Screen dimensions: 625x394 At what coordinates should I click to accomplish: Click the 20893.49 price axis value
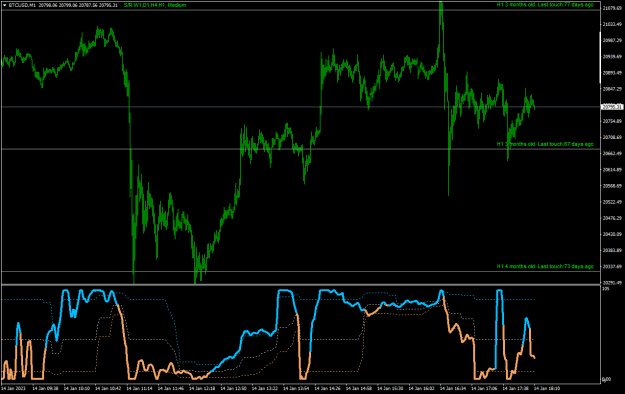pyautogui.click(x=612, y=73)
